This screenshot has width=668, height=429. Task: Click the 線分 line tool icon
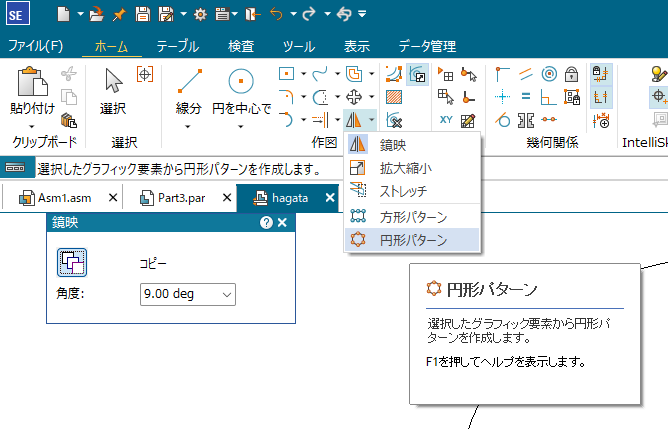(x=188, y=82)
